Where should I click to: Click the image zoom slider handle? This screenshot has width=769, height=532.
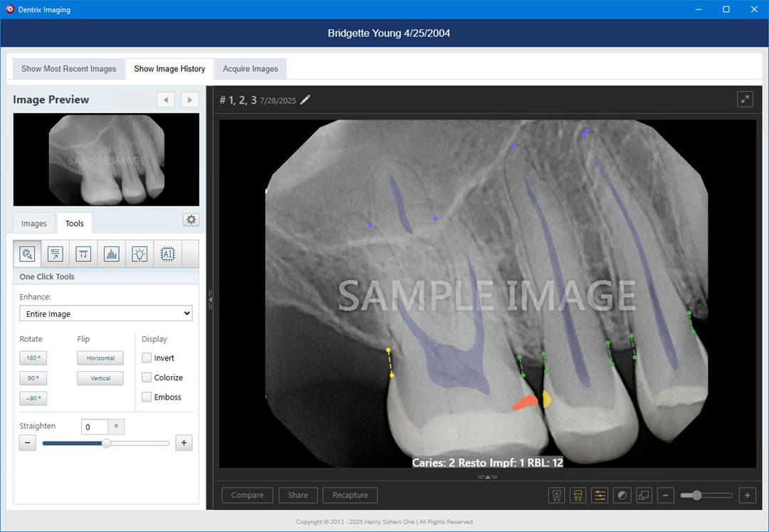(x=697, y=495)
